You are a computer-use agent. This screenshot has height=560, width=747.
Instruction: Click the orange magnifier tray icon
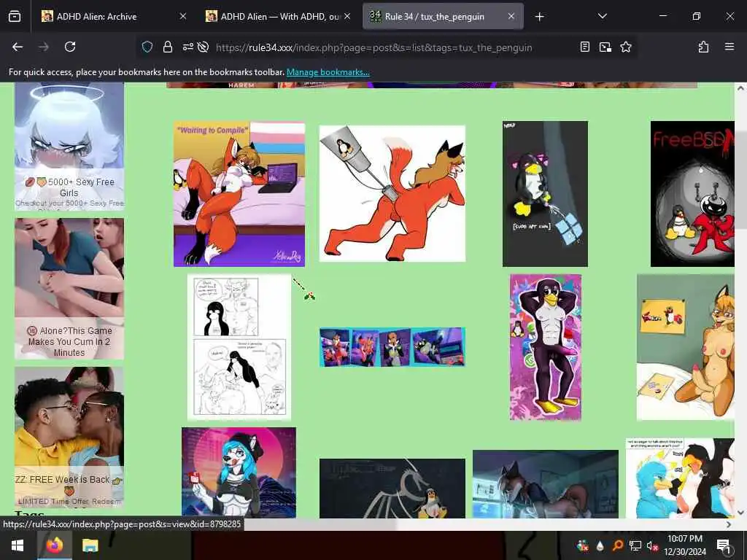pyautogui.click(x=617, y=545)
